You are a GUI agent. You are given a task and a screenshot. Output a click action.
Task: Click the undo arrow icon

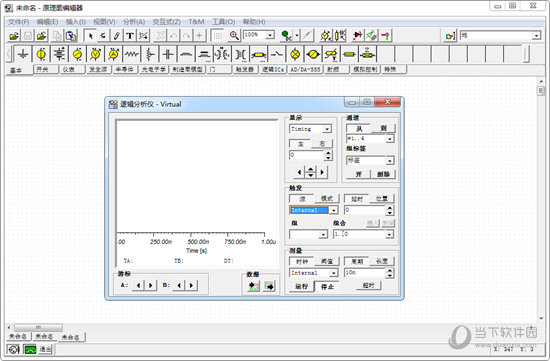(173, 36)
